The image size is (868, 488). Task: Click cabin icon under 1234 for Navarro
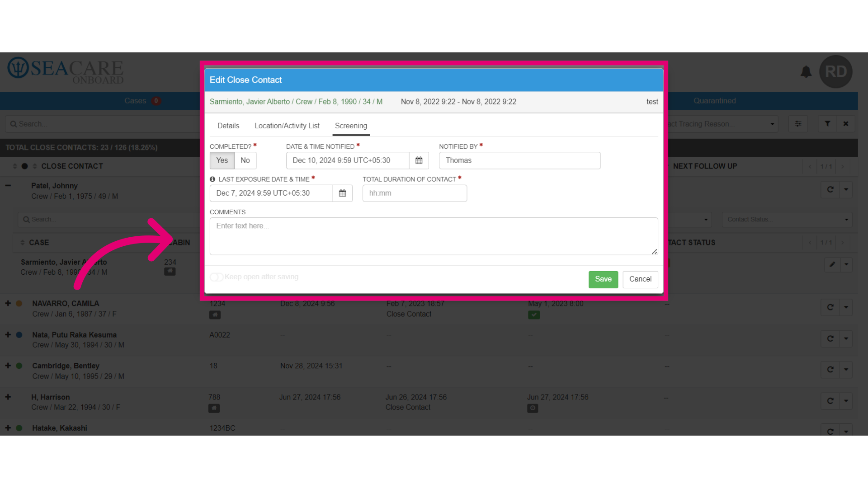click(x=215, y=315)
